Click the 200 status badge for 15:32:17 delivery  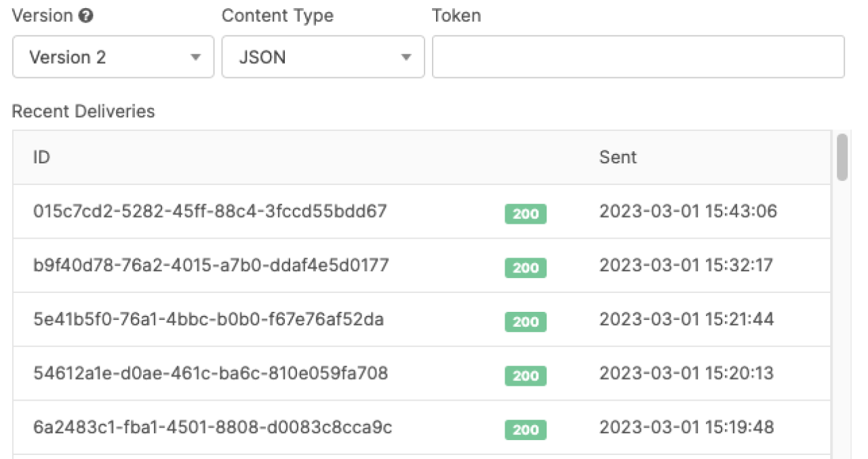click(x=526, y=268)
